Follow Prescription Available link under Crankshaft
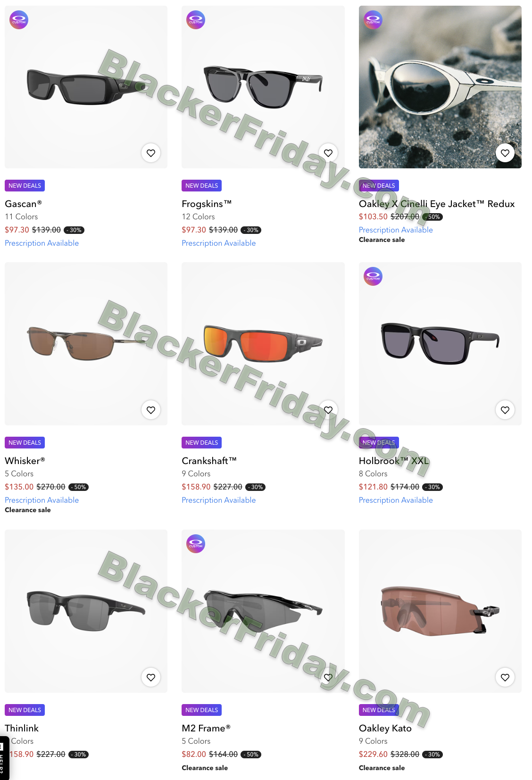532x780 pixels. [x=219, y=500]
